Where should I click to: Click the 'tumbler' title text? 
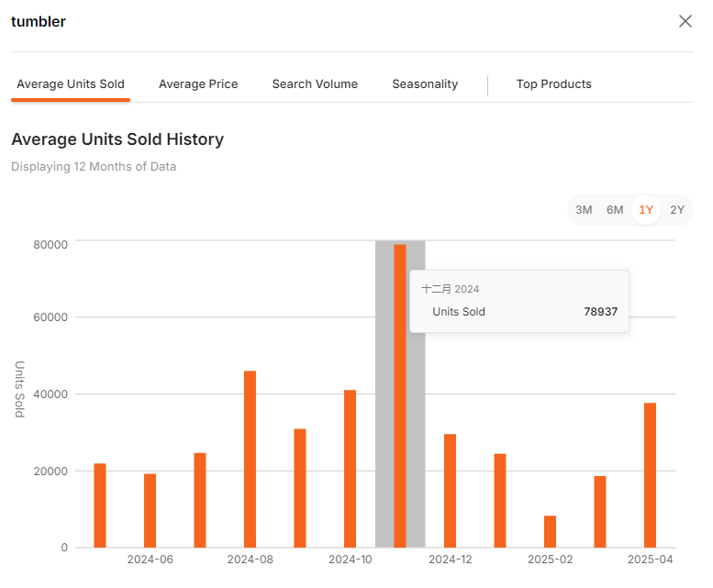[x=39, y=21]
